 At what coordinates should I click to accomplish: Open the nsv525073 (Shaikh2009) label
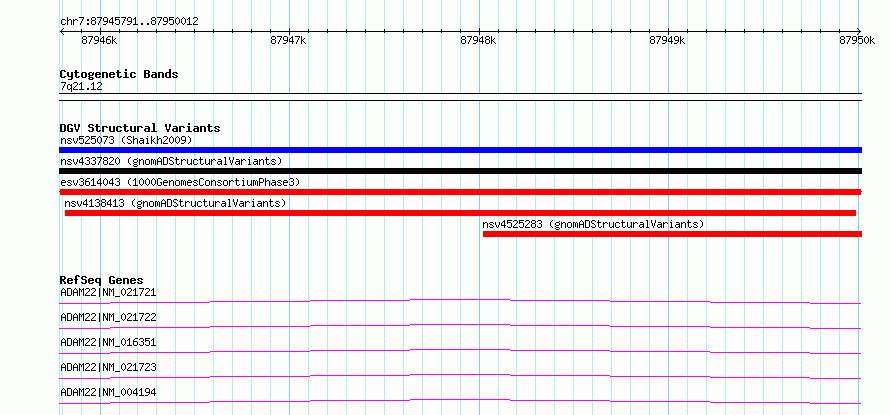tap(127, 140)
